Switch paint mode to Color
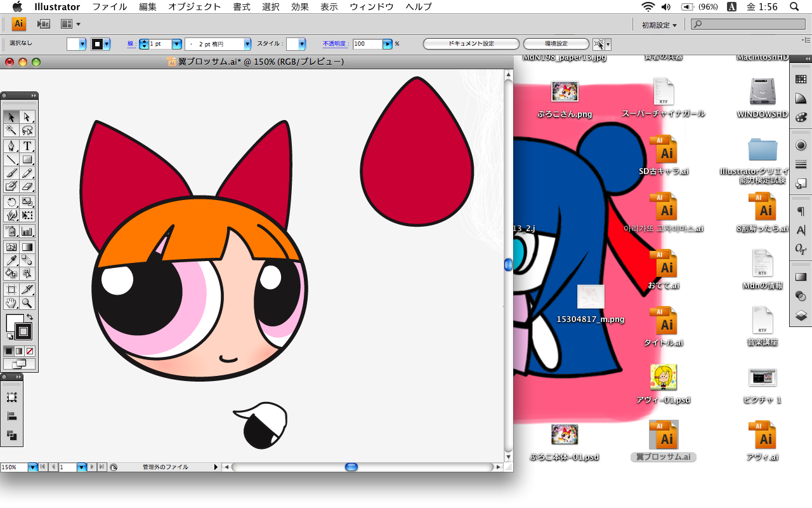The image size is (812, 508). pos(9,351)
